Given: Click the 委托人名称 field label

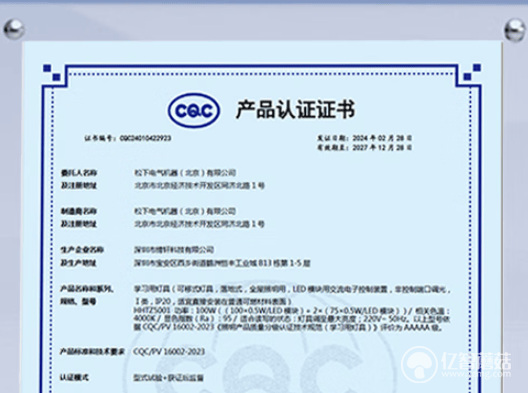Looking at the screenshot, I should [78, 173].
